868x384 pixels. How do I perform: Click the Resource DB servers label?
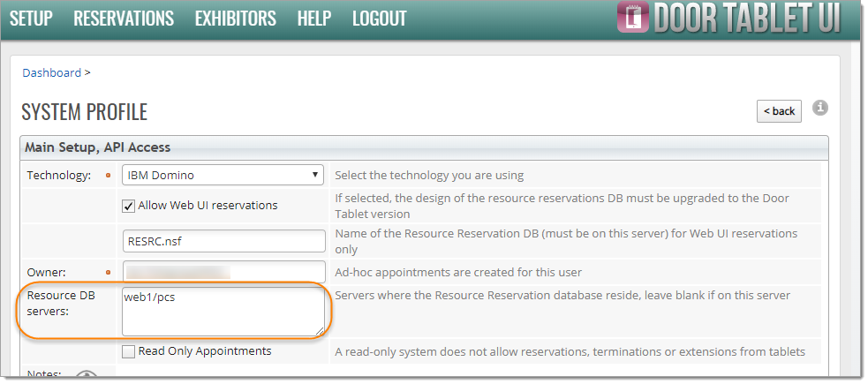(61, 303)
